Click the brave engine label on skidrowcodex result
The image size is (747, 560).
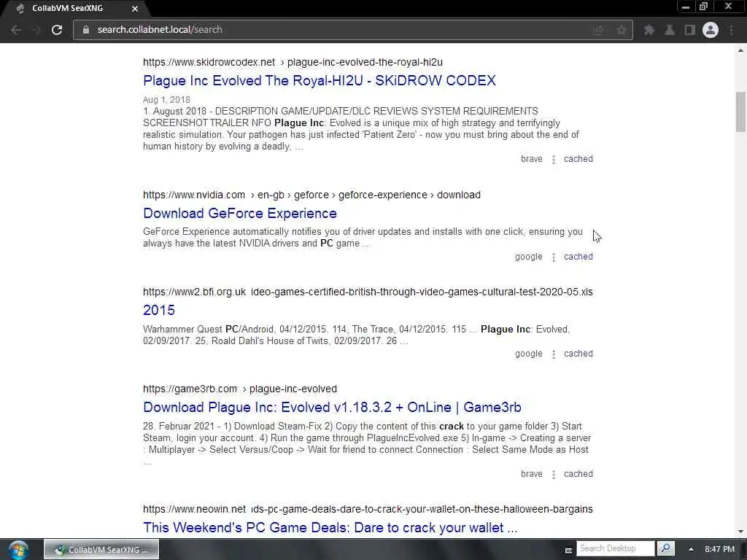pyautogui.click(x=532, y=159)
